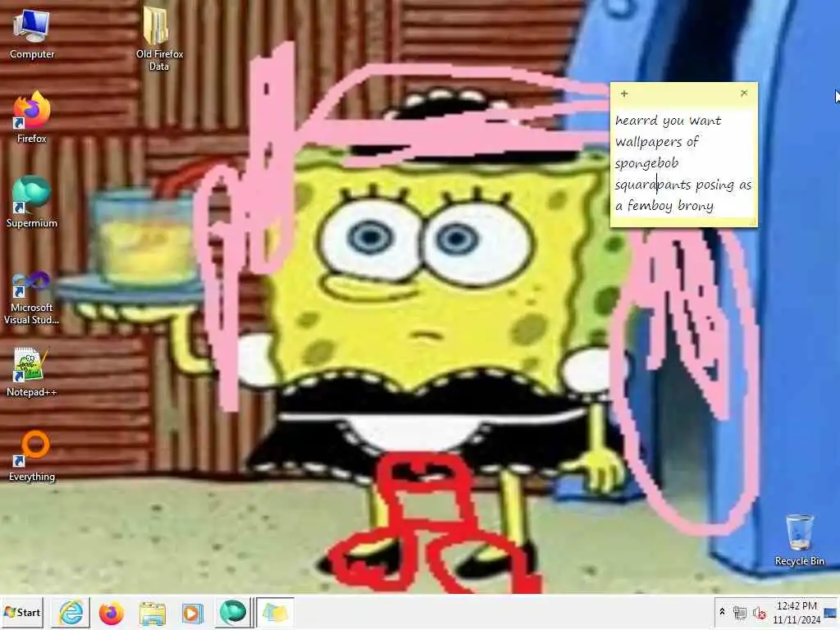Open the Notepad++ desktop shortcut

[32, 372]
